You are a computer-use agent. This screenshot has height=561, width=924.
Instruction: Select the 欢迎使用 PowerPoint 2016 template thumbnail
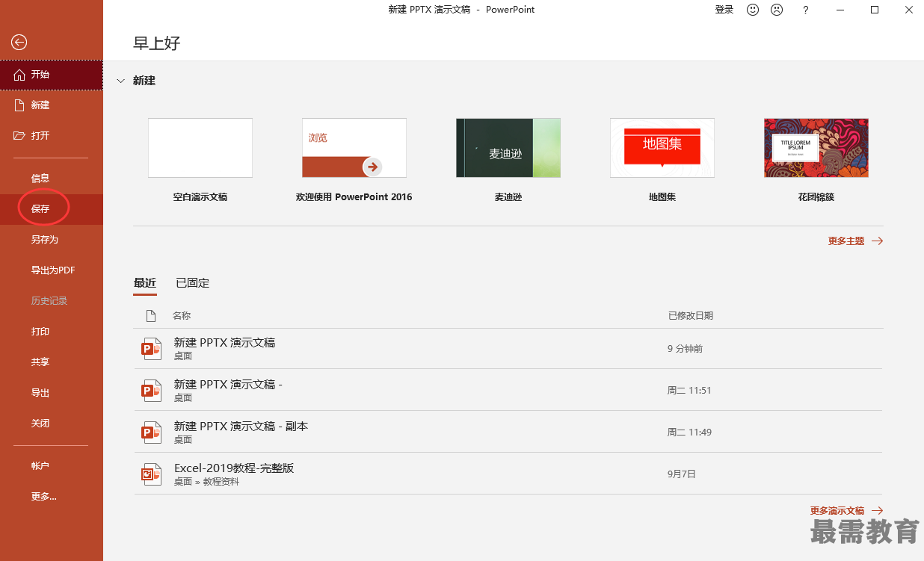pyautogui.click(x=354, y=148)
